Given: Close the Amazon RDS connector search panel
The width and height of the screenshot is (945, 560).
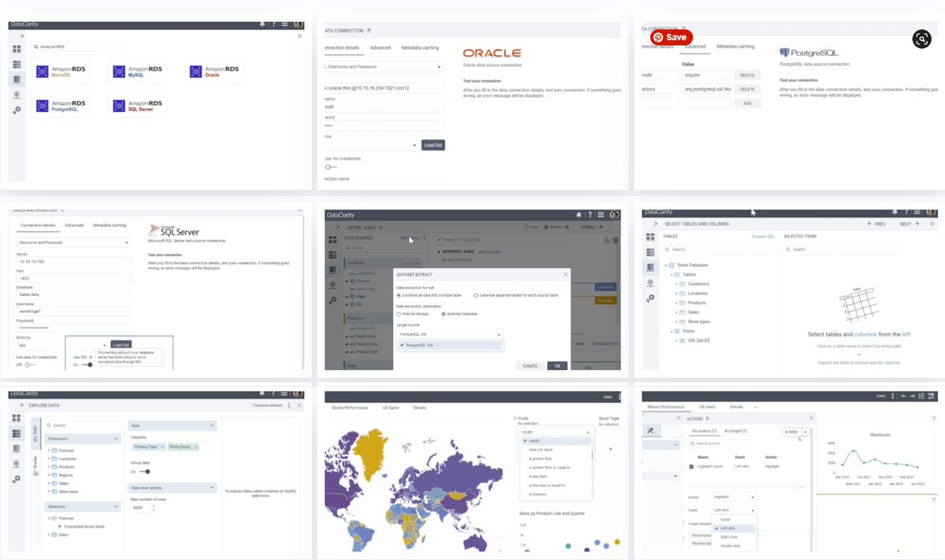Looking at the screenshot, I should (299, 36).
